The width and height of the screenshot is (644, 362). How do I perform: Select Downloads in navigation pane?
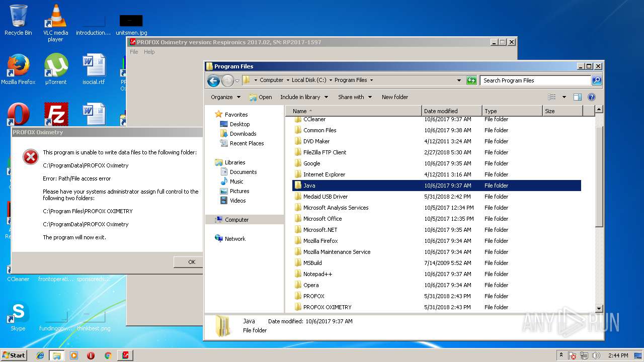[243, 134]
